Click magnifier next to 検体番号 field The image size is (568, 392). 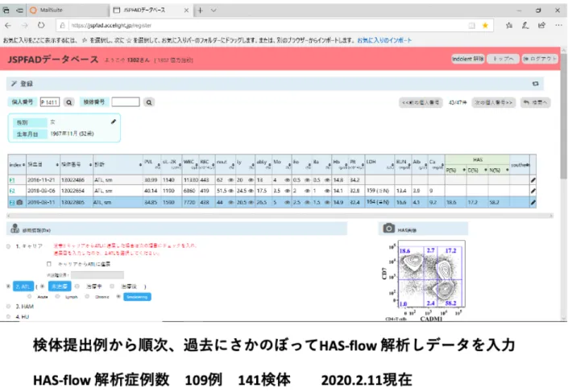[x=148, y=102]
